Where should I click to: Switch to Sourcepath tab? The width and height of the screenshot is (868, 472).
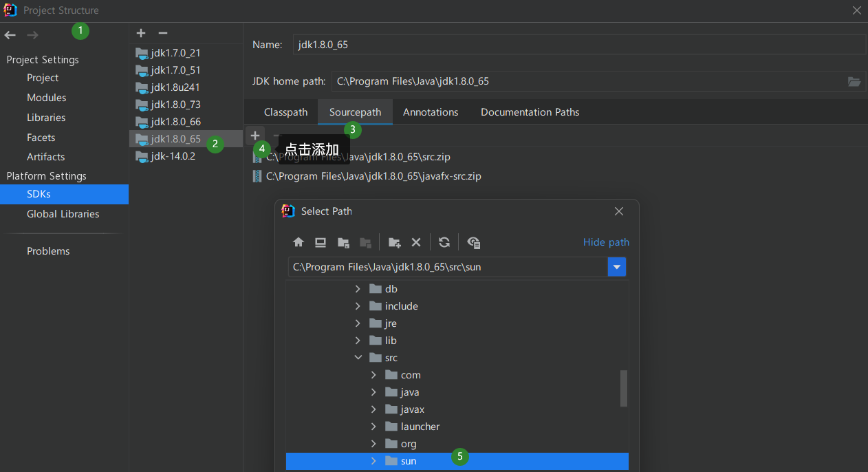point(355,112)
